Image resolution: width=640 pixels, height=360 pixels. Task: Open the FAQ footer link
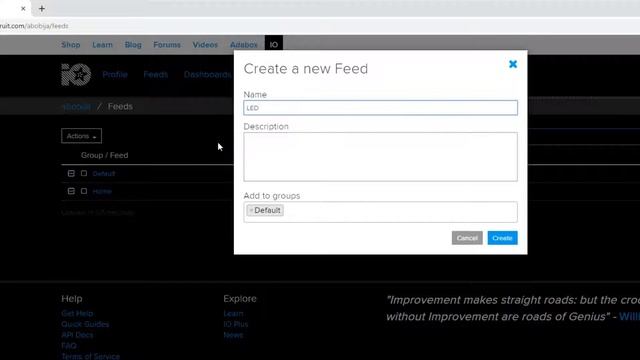69,345
